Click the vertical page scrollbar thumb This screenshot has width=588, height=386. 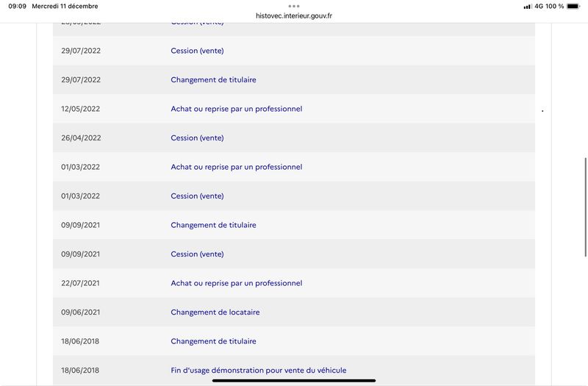coord(585,207)
